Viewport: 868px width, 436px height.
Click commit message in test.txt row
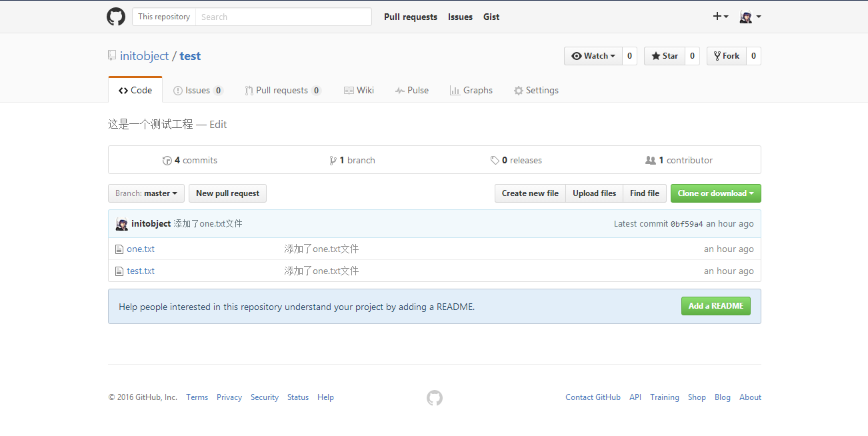coord(321,271)
